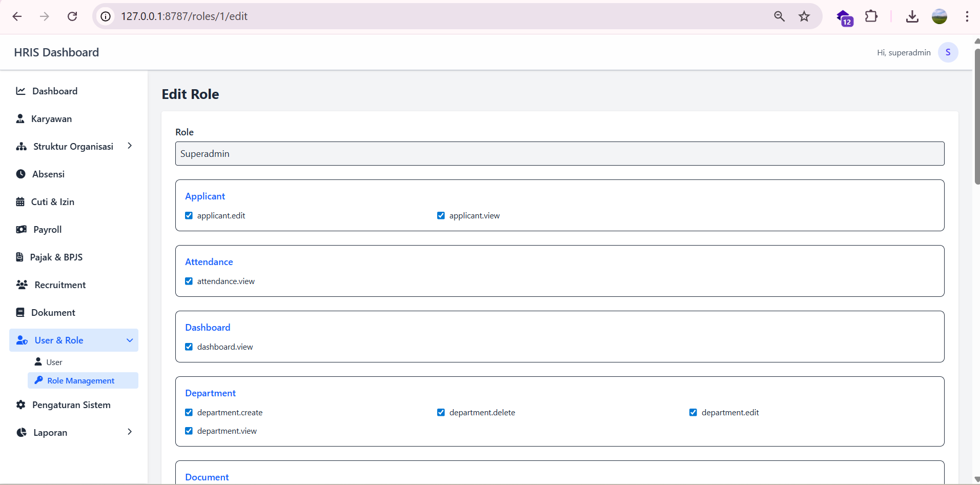Click the HRIS Dashboard title link
The height and width of the screenshot is (485, 980).
[x=56, y=52]
